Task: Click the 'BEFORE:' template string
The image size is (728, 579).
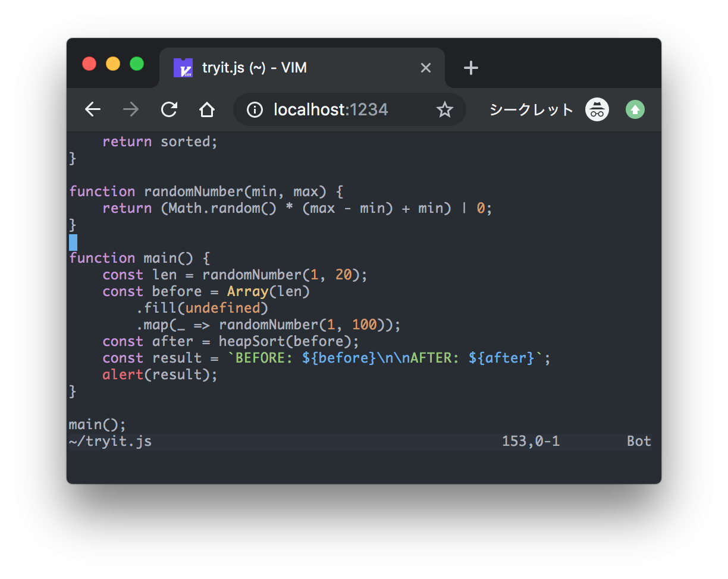Action: click(265, 358)
